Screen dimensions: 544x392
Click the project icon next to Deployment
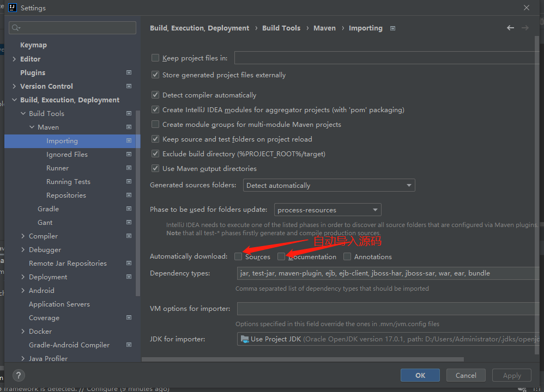(x=129, y=277)
